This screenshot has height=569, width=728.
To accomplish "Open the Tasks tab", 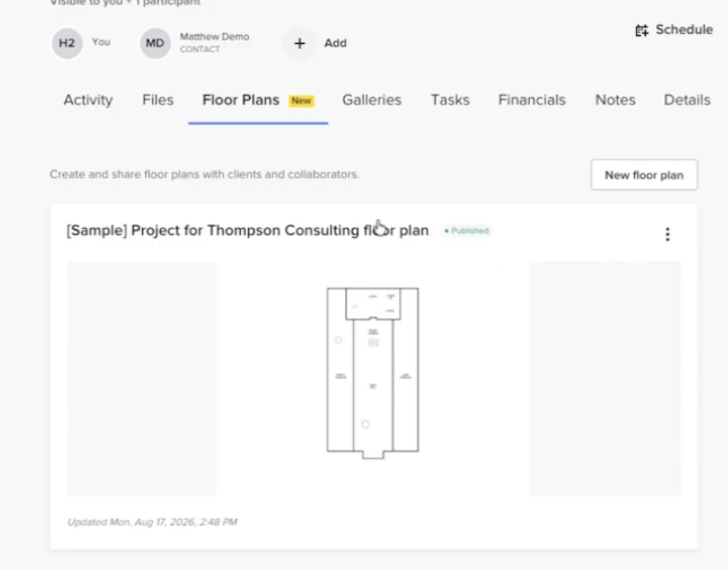I will tap(451, 100).
